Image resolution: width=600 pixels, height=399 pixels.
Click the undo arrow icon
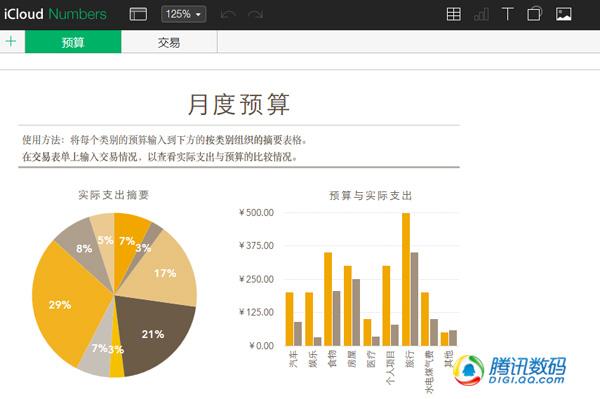(x=228, y=15)
